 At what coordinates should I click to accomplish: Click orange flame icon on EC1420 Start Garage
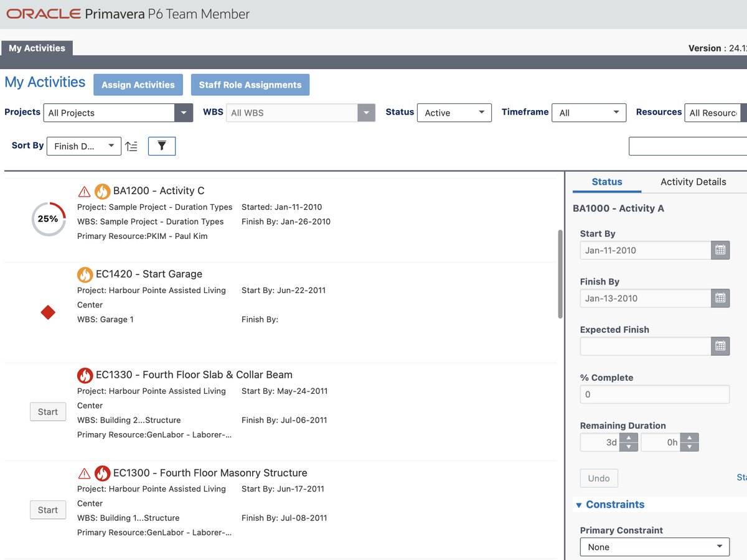point(85,274)
